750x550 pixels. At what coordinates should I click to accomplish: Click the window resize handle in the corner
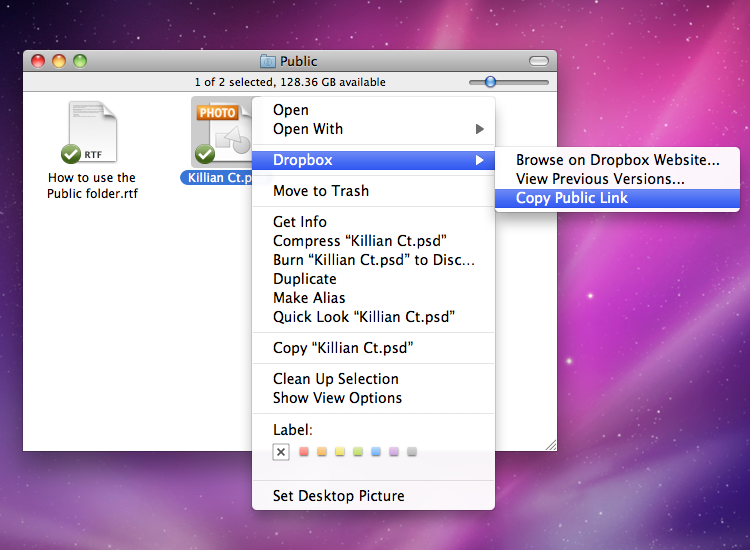[x=550, y=444]
